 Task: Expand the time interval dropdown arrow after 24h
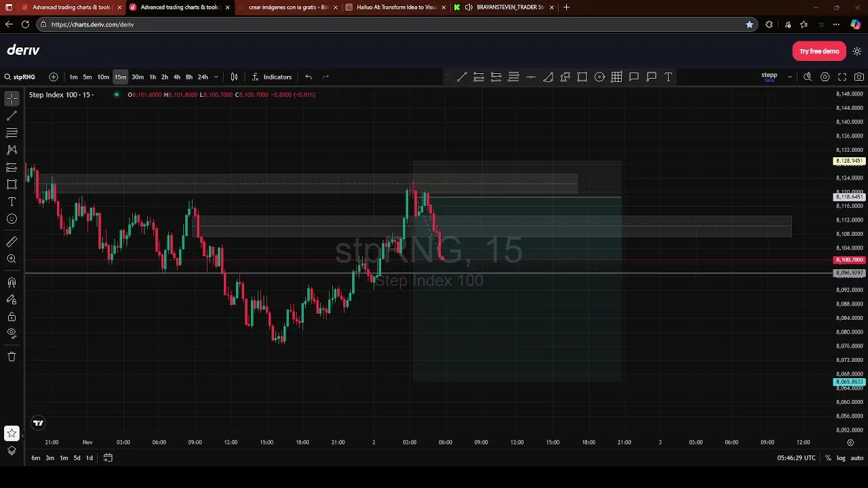pyautogui.click(x=216, y=77)
